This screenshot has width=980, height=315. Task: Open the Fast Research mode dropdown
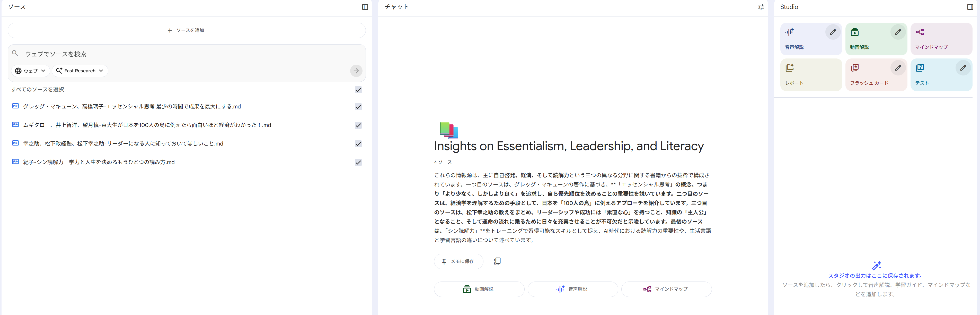[x=80, y=71]
